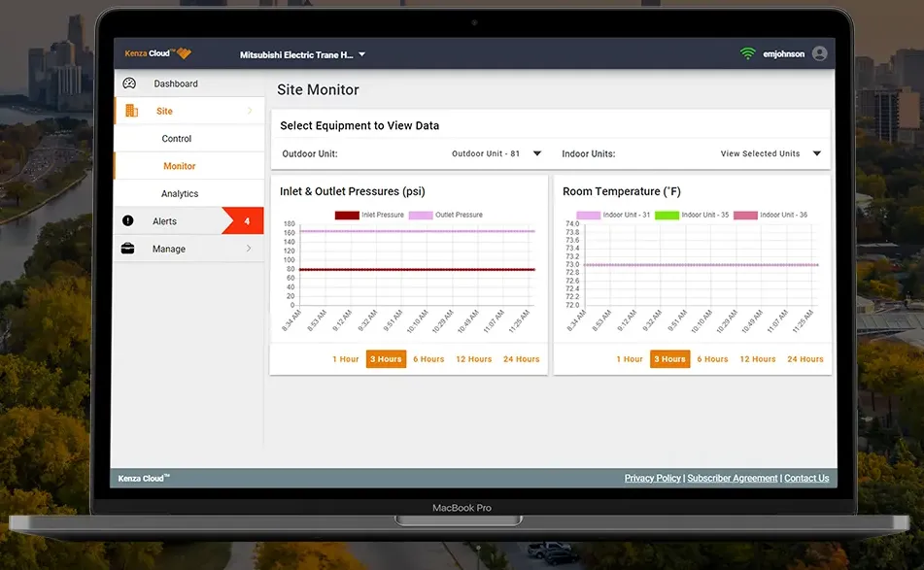Click the green Wi-Fi status icon
Viewport: 924px width, 570px height.
click(x=747, y=53)
